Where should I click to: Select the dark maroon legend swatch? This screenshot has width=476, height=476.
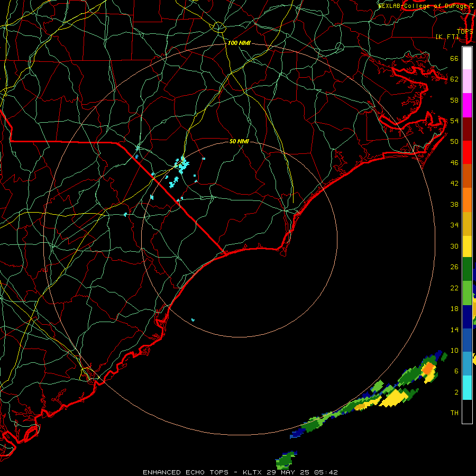(467, 129)
